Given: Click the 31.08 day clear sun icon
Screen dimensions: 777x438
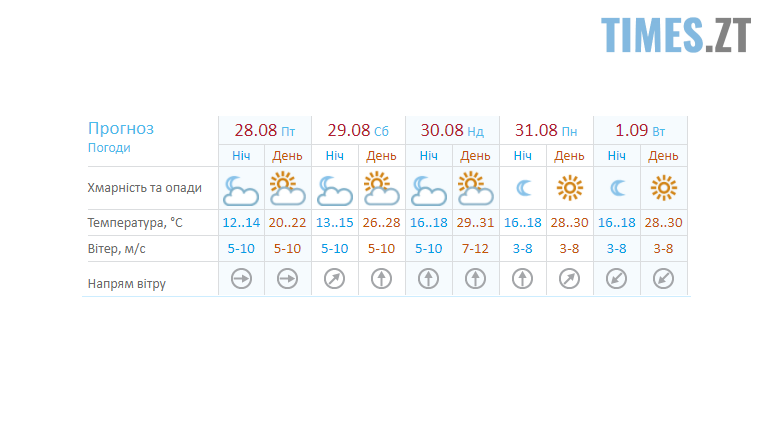Looking at the screenshot, I should [570, 188].
